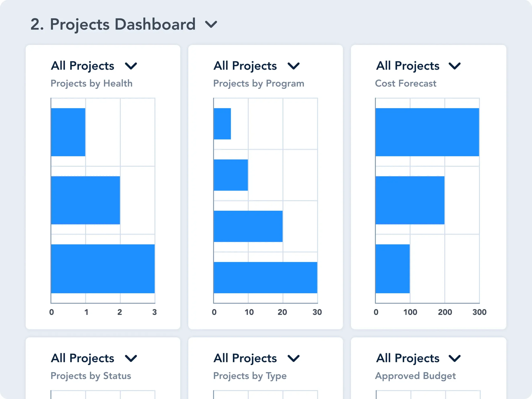532x399 pixels.
Task: Click 'All Projects' label above Cost Forecast
Action: tap(408, 66)
